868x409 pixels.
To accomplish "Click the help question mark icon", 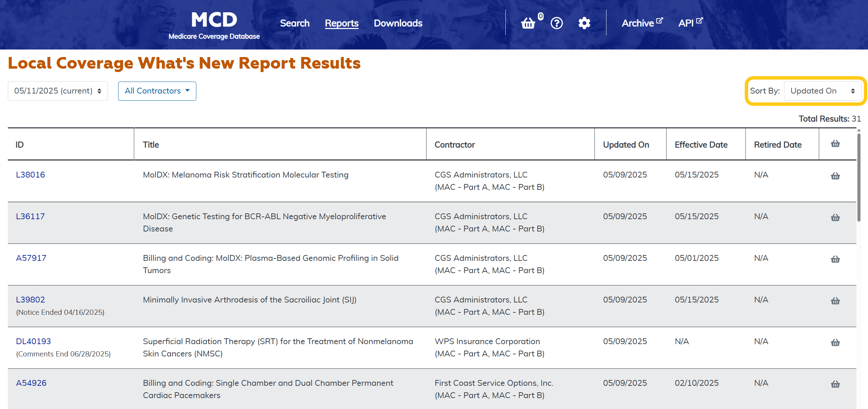I will tap(557, 23).
